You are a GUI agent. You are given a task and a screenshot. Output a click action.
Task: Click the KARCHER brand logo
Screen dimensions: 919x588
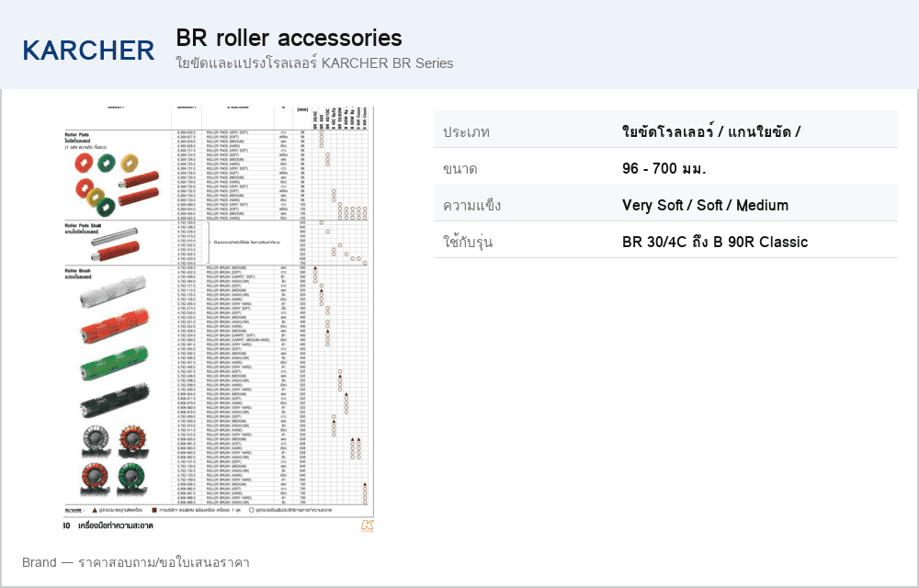pyautogui.click(x=88, y=51)
